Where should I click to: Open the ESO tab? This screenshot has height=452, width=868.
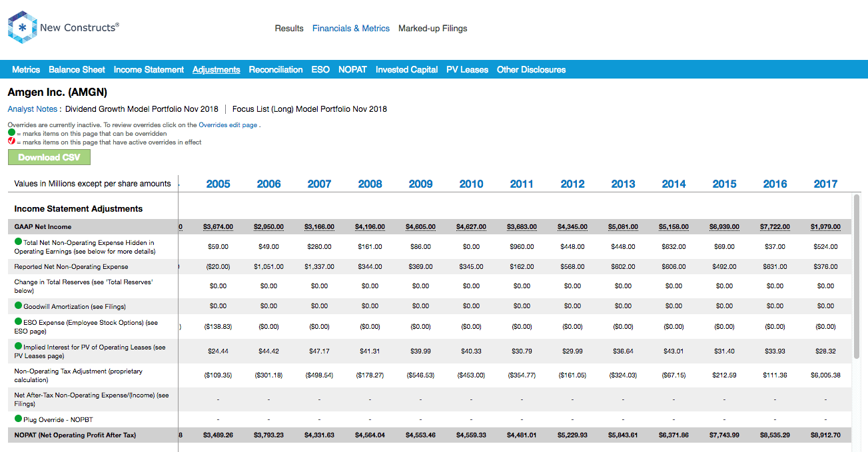(x=320, y=69)
